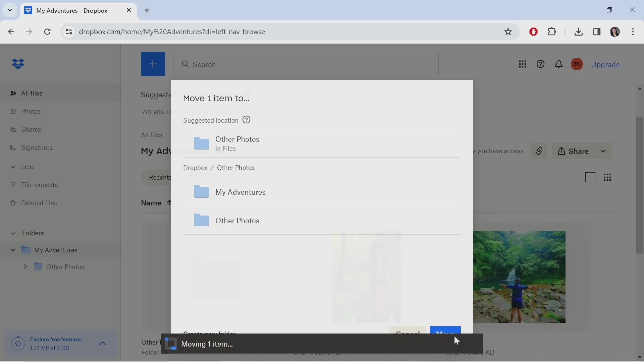This screenshot has width=644, height=362.
Task: Click the suggested location help icon
Action: [x=246, y=120]
